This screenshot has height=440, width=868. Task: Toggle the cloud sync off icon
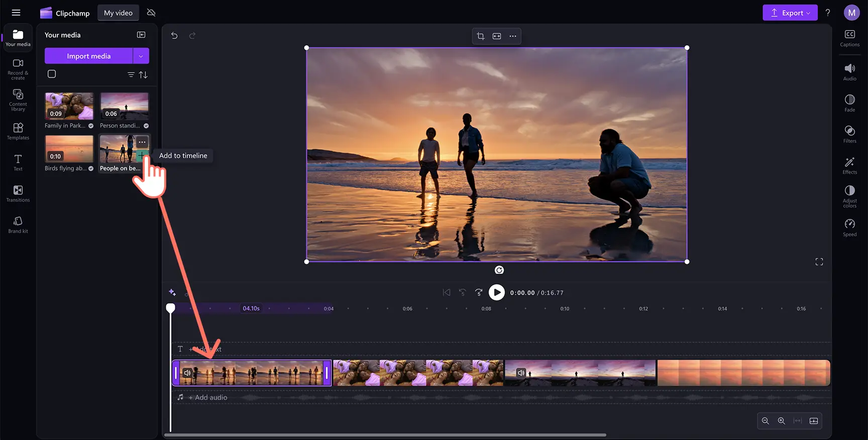click(151, 13)
